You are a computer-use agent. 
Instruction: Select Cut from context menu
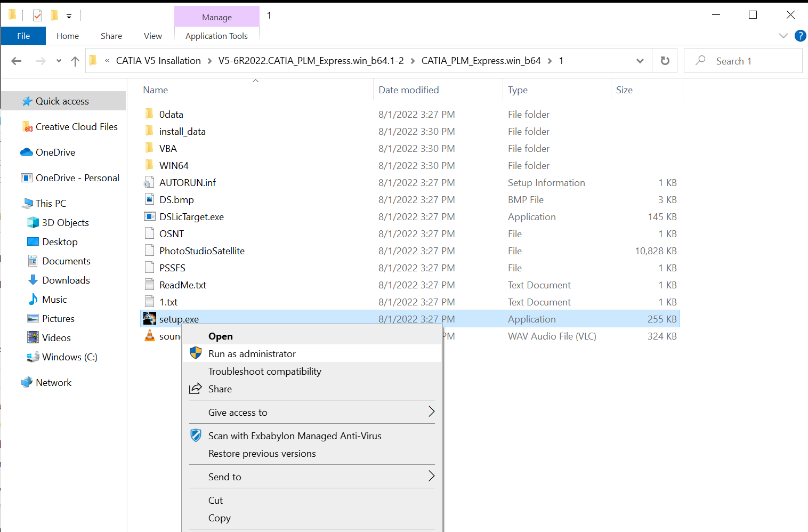tap(312, 500)
